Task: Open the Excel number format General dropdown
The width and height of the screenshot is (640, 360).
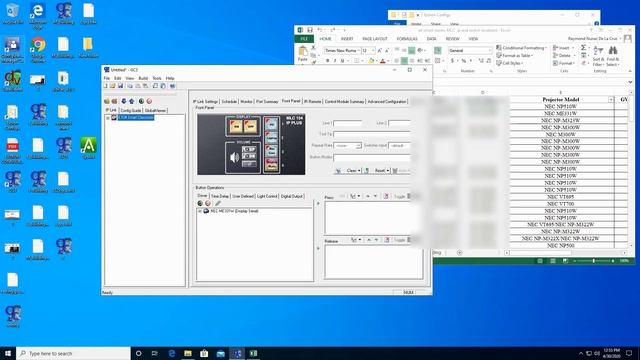Action: (x=490, y=51)
